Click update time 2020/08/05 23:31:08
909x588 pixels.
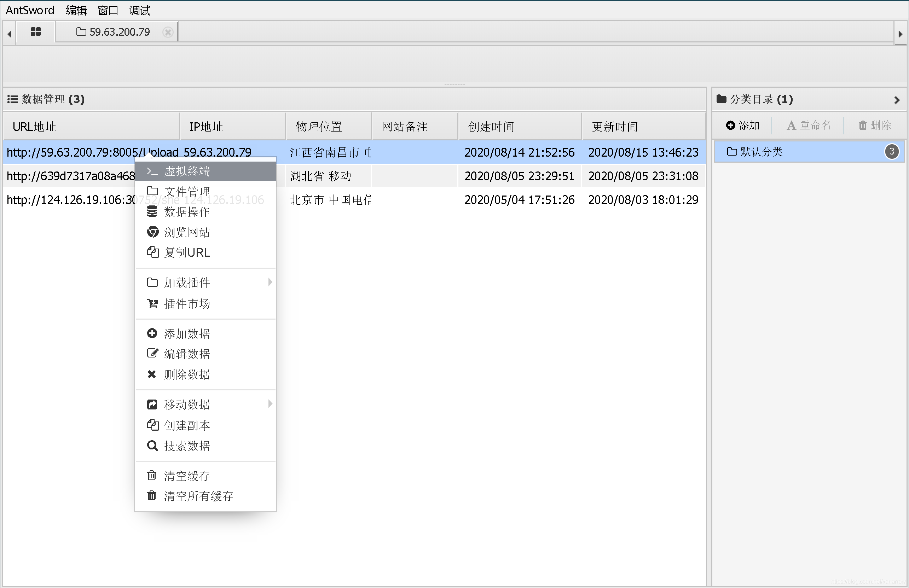(x=643, y=176)
